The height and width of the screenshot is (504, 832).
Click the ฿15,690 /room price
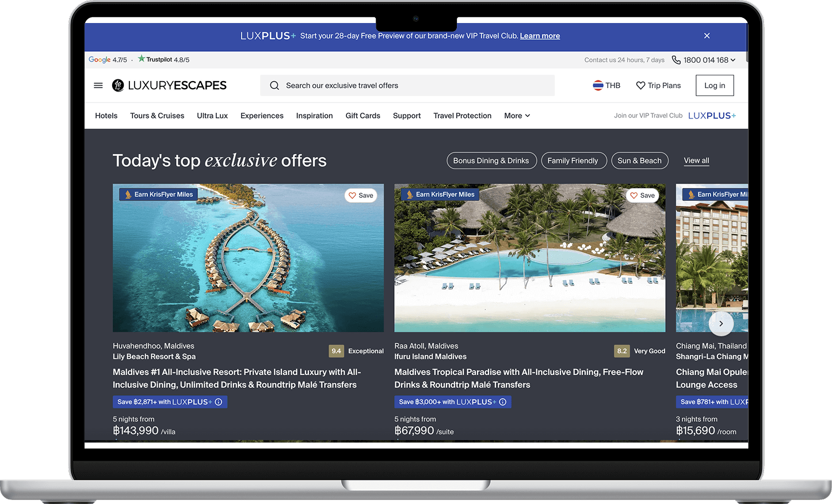pyautogui.click(x=706, y=430)
